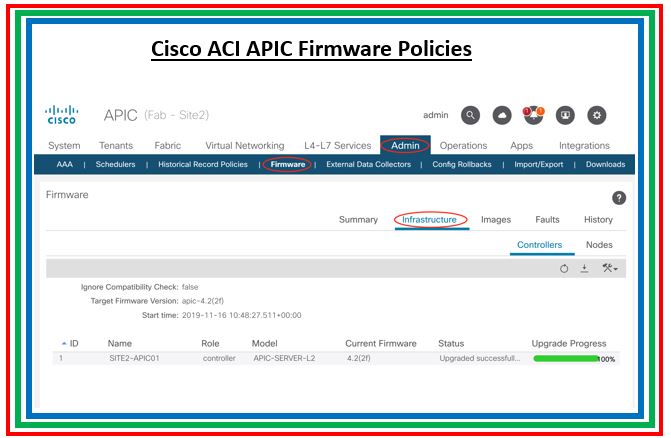
Task: Open the settings gear icon
Action: point(597,115)
